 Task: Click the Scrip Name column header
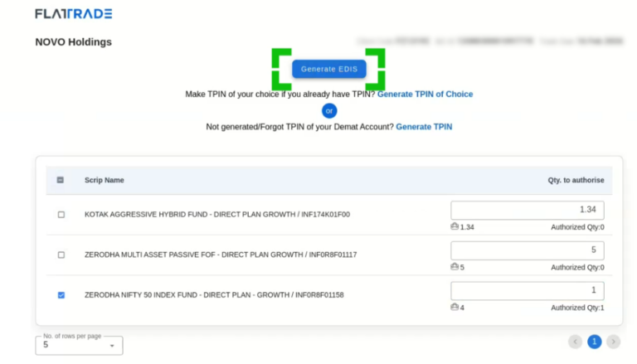tap(105, 180)
